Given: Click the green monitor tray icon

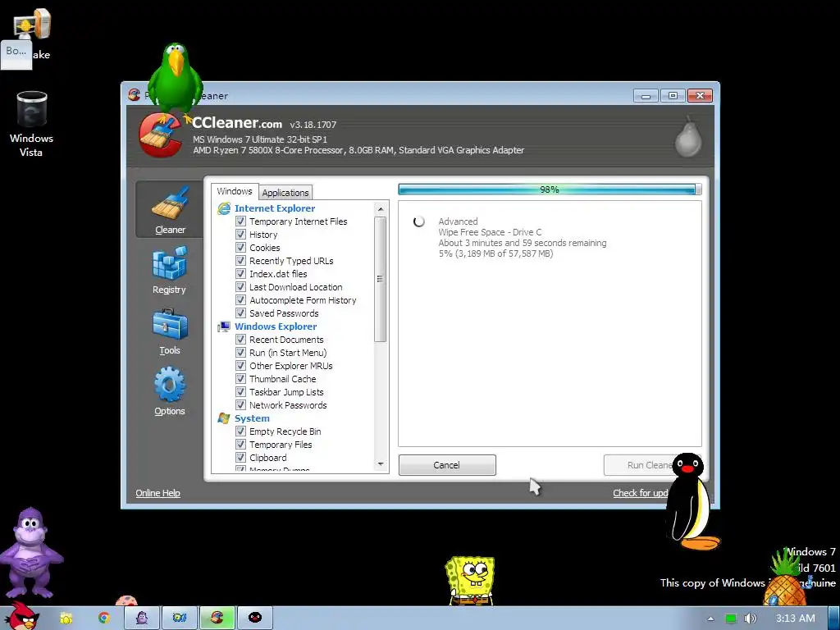Looking at the screenshot, I should 731,619.
